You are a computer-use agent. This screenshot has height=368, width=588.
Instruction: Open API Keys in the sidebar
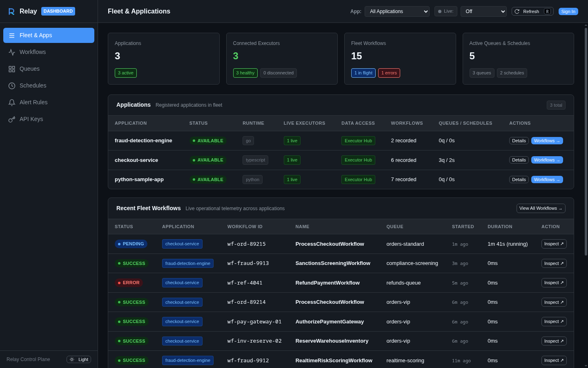coord(49,119)
